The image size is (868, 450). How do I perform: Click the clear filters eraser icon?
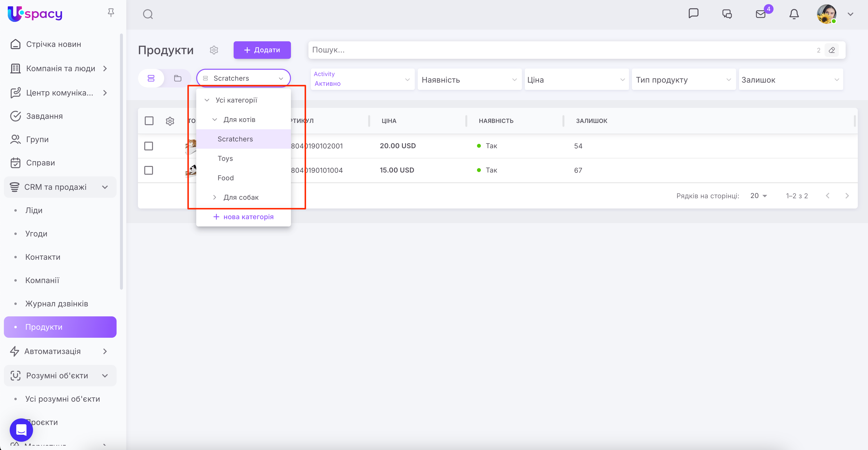(832, 50)
